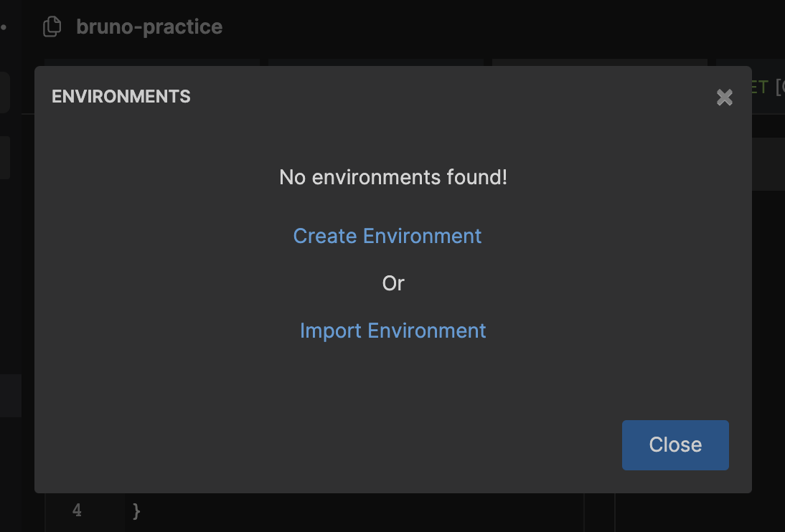Click the upper sidebar item beside ENVIRONMENTS heading
This screenshot has width=785, height=532.
coord(4,92)
